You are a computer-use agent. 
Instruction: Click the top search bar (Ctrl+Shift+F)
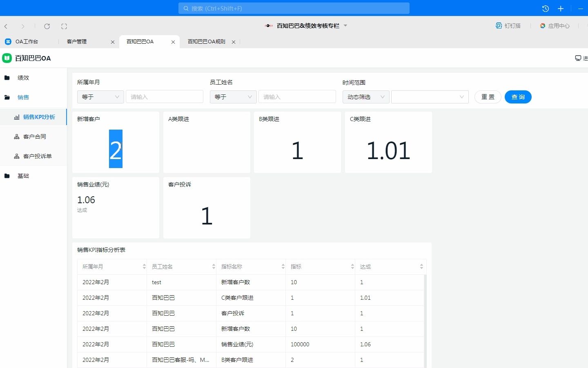(294, 8)
